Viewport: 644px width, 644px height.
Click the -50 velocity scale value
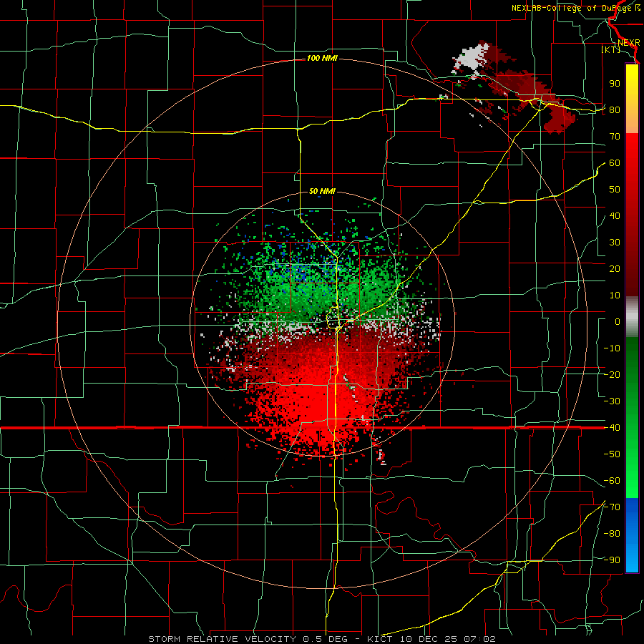[x=612, y=454]
